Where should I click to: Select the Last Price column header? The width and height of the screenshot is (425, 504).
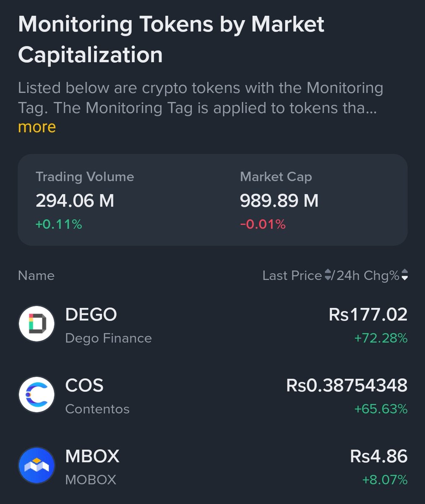point(292,276)
